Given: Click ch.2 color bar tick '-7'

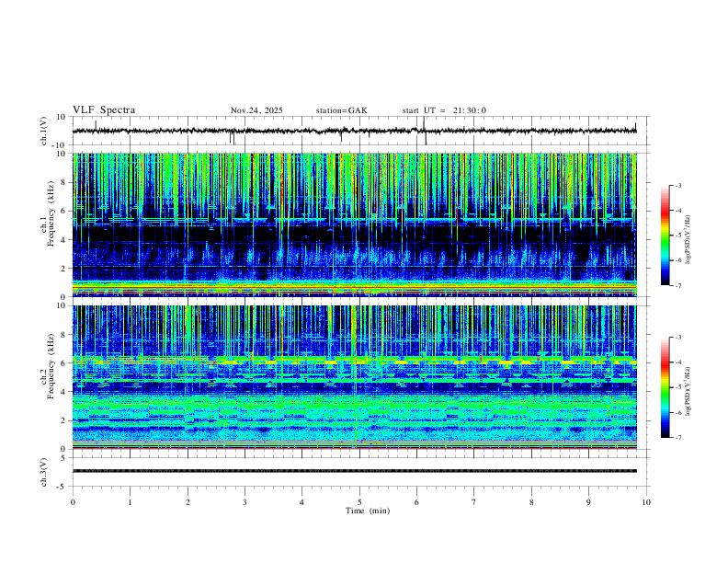Looking at the screenshot, I should 677,438.
